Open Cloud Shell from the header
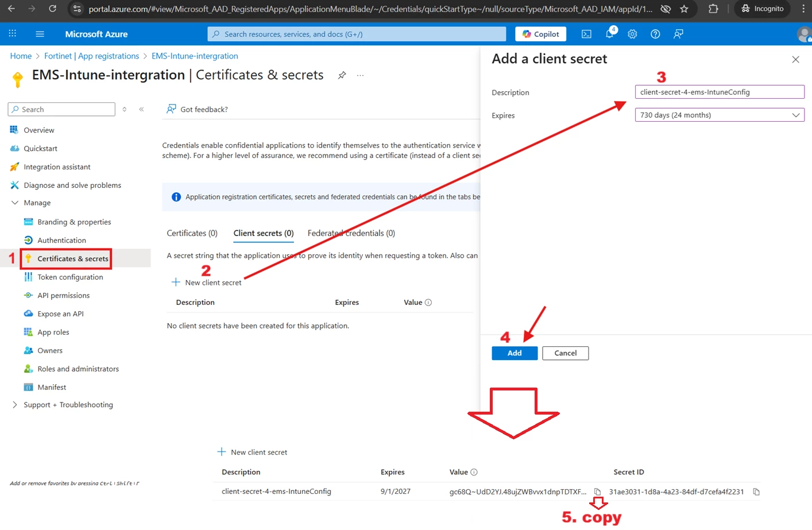Viewport: 812px width, 530px height. [x=586, y=34]
